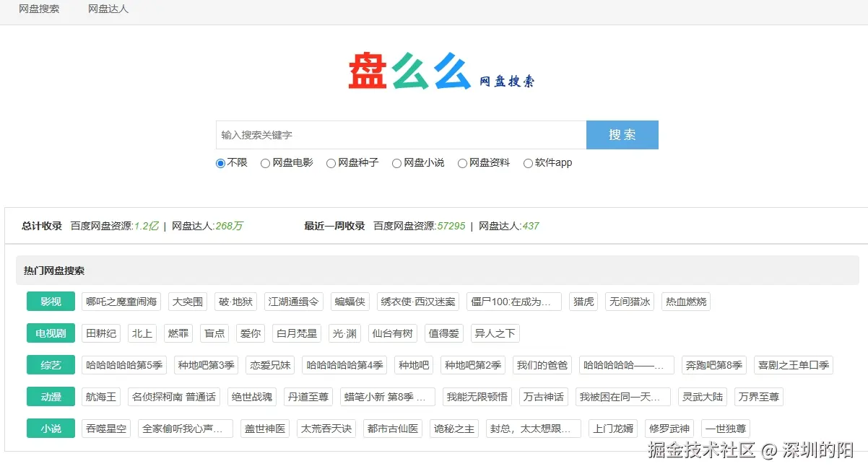Click the 吞噬星空 tag
868x474 pixels.
point(106,429)
